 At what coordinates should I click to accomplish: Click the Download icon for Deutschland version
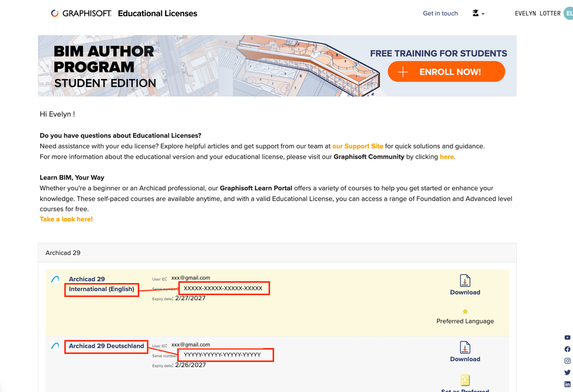(465, 347)
